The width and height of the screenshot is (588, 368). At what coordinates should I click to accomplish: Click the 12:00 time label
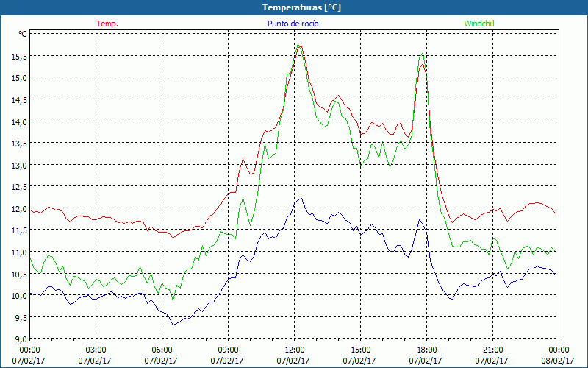[x=295, y=350]
